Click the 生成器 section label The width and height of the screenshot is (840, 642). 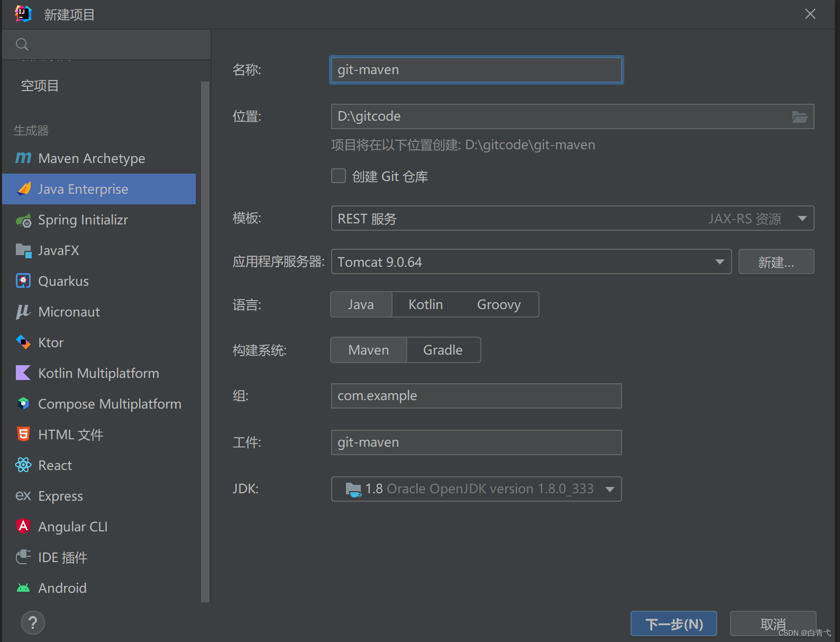coord(31,130)
